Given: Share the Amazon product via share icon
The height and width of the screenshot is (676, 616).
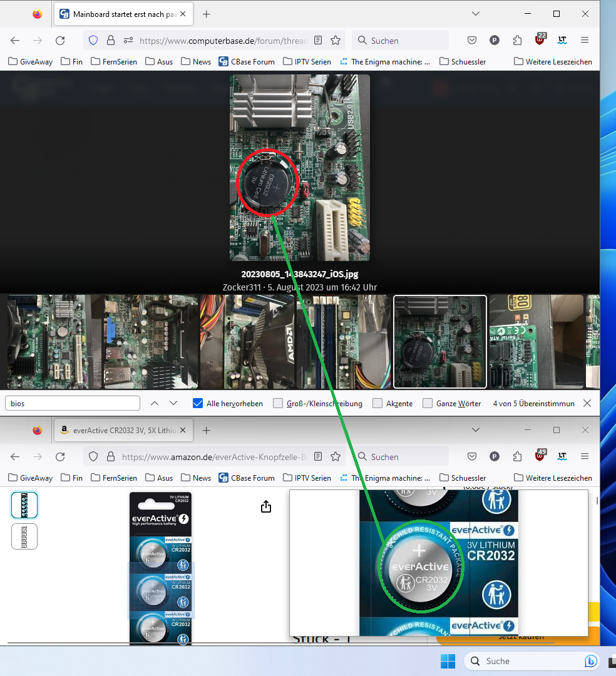Looking at the screenshot, I should [x=266, y=506].
